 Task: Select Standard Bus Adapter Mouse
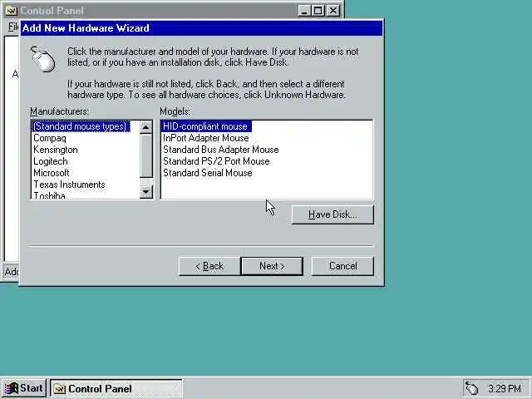[x=220, y=150]
